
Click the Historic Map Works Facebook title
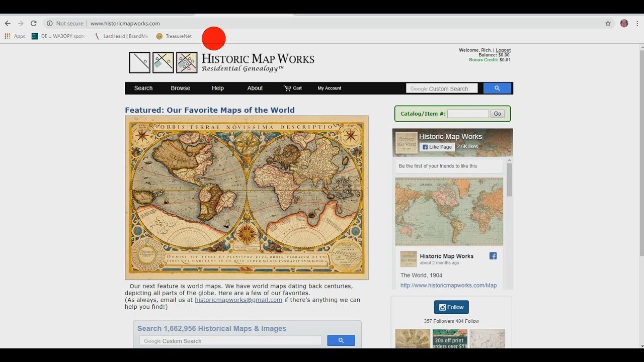click(x=450, y=136)
